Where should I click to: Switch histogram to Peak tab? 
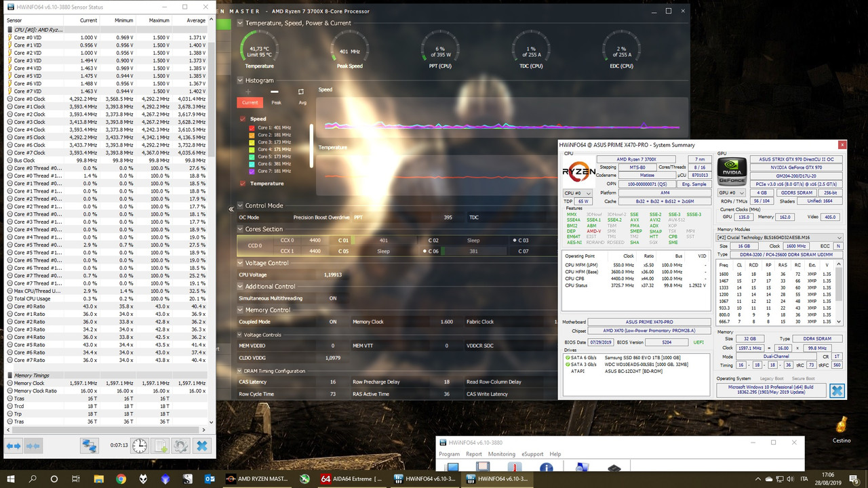click(276, 102)
